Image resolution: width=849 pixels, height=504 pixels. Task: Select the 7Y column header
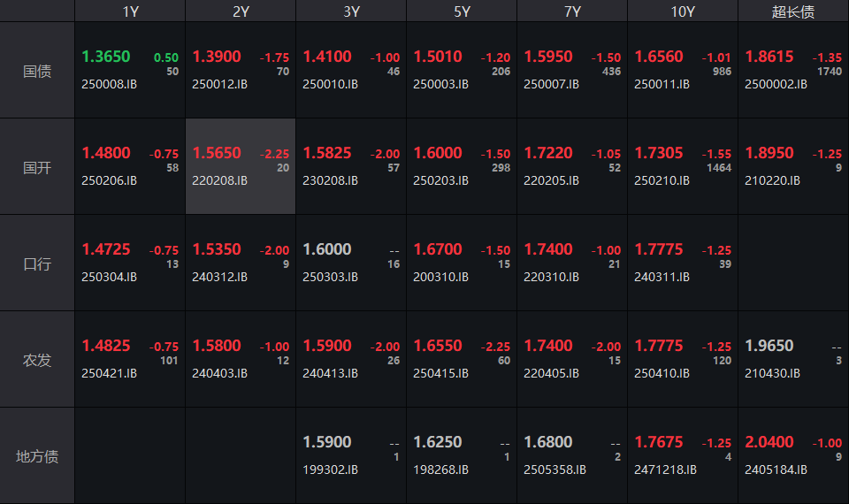572,11
